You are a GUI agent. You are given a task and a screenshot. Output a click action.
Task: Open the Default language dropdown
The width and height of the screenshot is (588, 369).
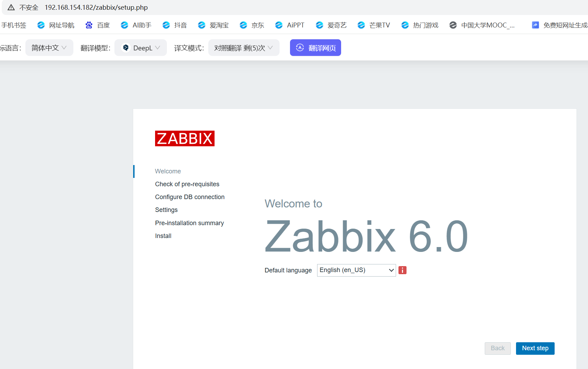point(356,270)
